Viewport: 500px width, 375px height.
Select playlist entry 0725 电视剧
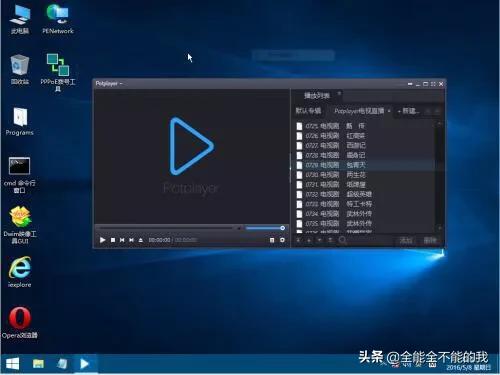[365, 126]
